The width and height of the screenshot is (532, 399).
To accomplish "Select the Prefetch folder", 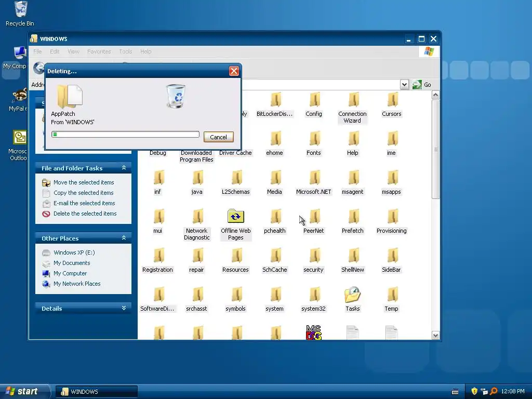I will tap(353, 221).
